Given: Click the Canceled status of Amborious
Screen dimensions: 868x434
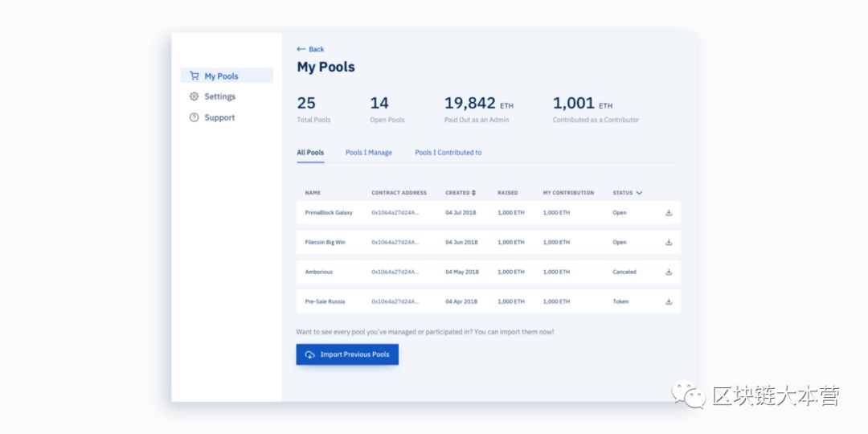Looking at the screenshot, I should point(624,272).
